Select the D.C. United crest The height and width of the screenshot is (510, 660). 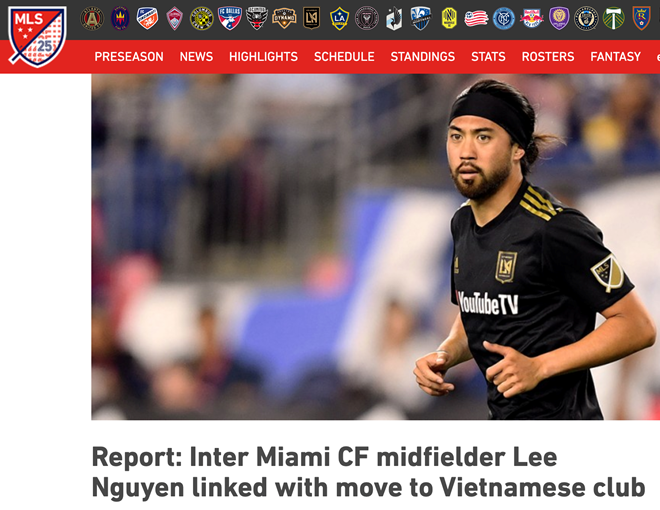coord(257,19)
